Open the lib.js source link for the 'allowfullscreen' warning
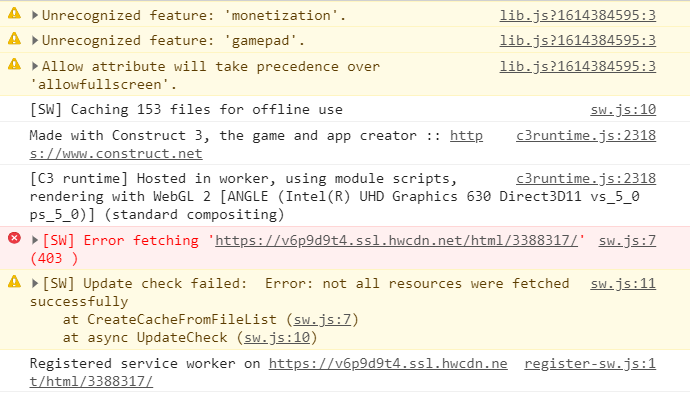This screenshot has width=690, height=397. [x=577, y=66]
